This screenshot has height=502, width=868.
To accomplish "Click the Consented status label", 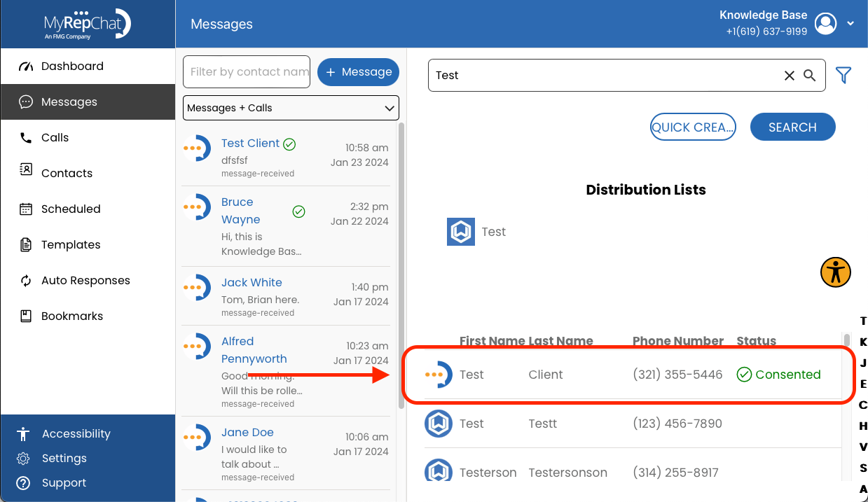I will [x=788, y=375].
